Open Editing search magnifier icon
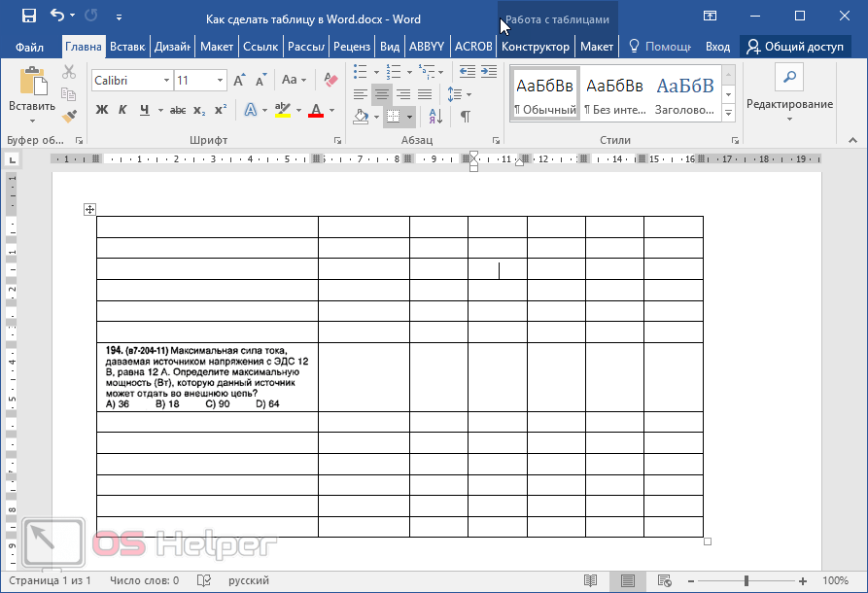 [x=789, y=78]
